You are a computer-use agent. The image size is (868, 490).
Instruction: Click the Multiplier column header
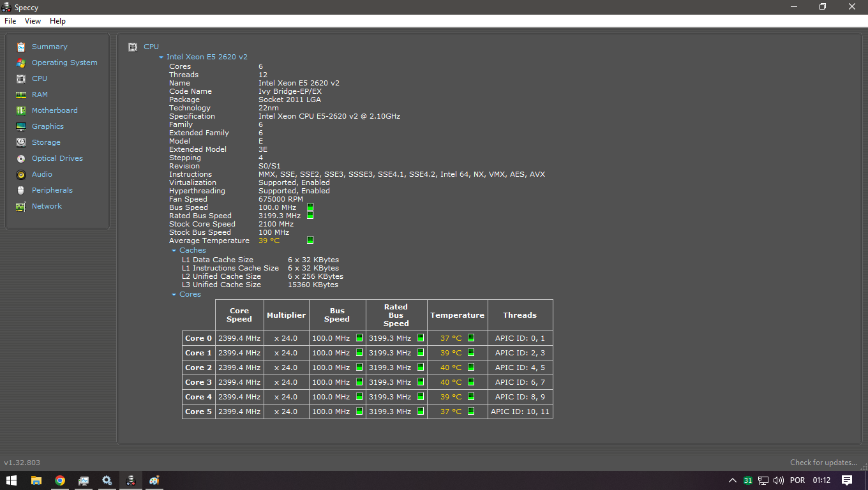coord(286,315)
